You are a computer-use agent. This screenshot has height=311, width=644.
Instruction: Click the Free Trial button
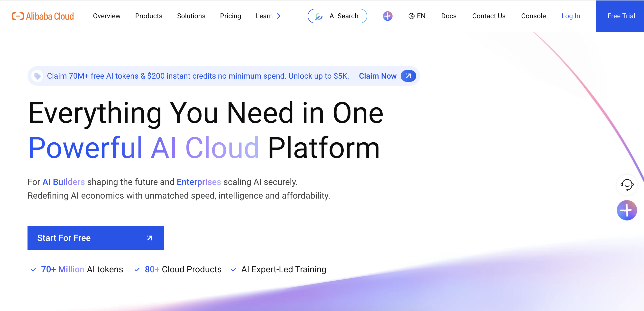tap(621, 16)
